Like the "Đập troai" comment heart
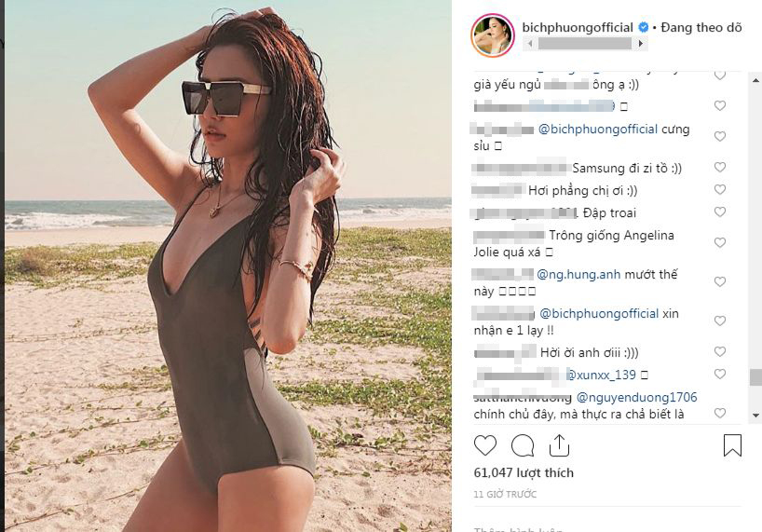The height and width of the screenshot is (532, 762). (720, 211)
